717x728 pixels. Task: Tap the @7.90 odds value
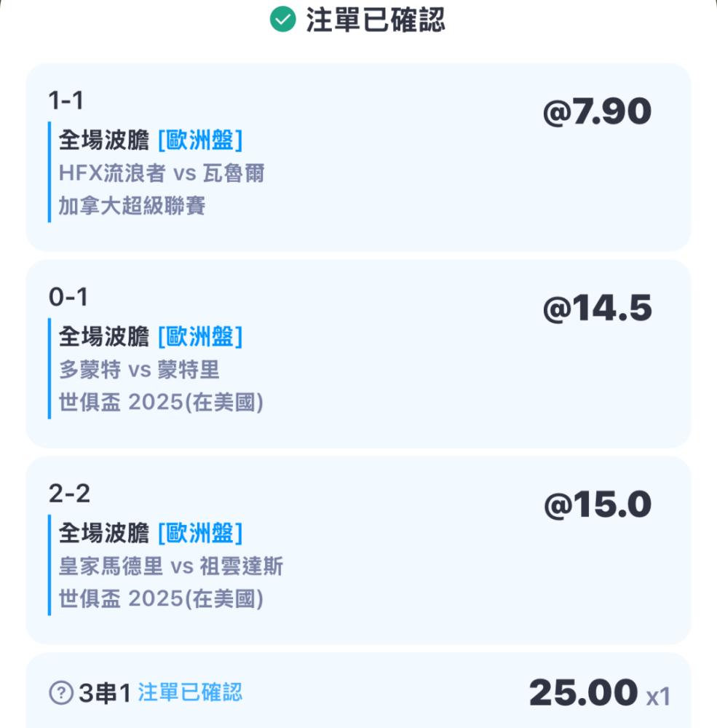tap(597, 111)
